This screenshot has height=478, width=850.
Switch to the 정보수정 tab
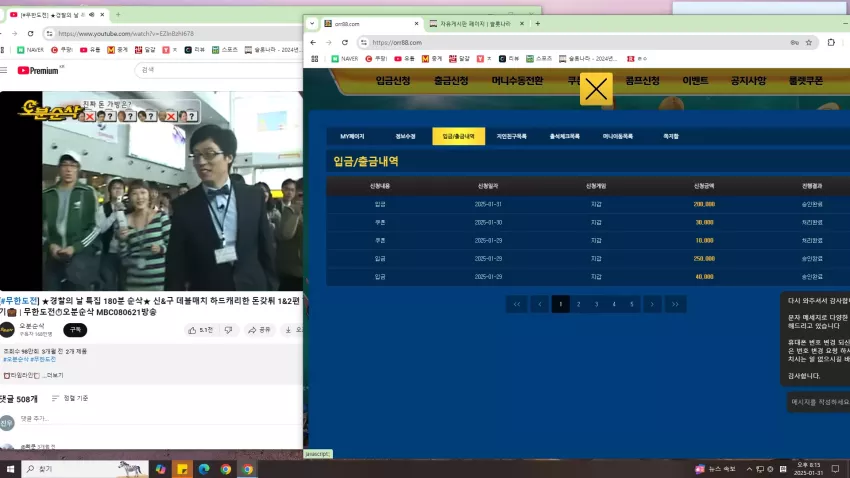click(405, 137)
